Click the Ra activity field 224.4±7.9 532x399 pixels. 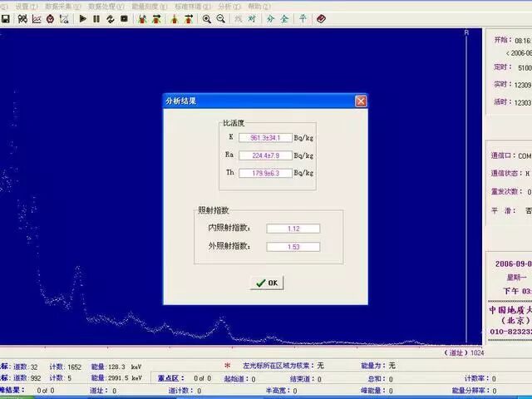pyautogui.click(x=265, y=155)
